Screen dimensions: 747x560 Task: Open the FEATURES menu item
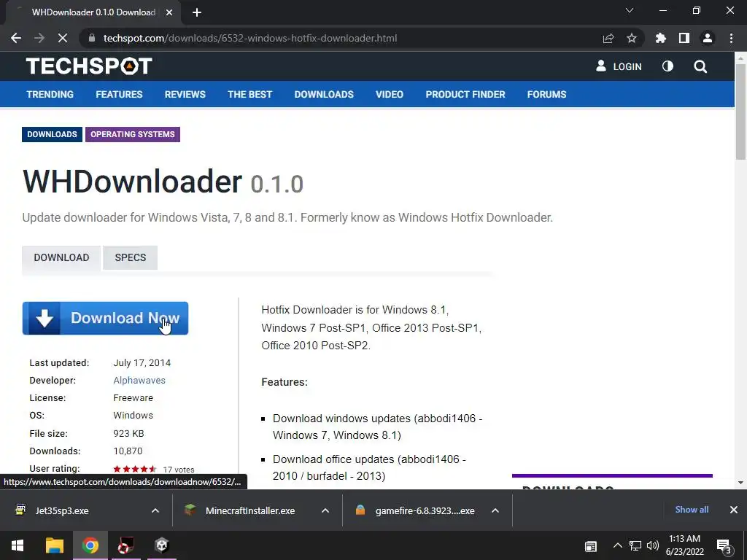pos(119,94)
